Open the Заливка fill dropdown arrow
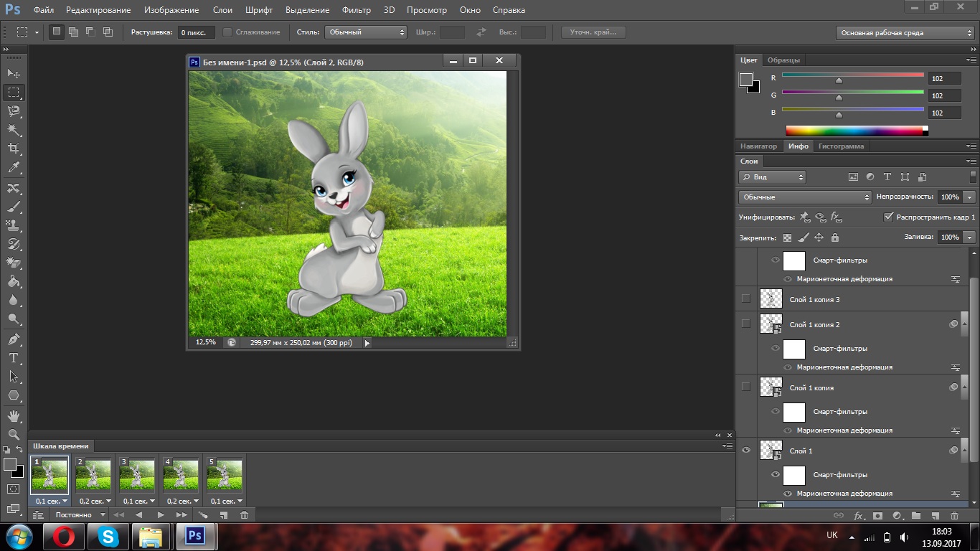Image resolution: width=980 pixels, height=551 pixels. click(970, 237)
